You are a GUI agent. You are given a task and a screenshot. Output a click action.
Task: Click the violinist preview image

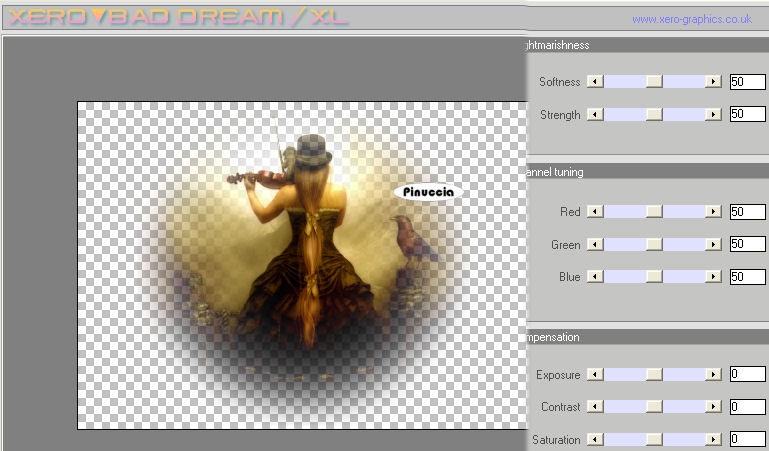tap(302, 265)
